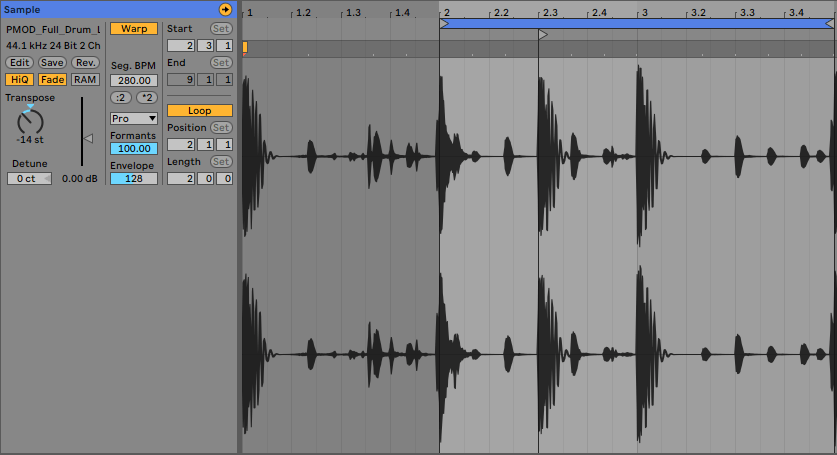Toggle the Fade switch

click(52, 80)
